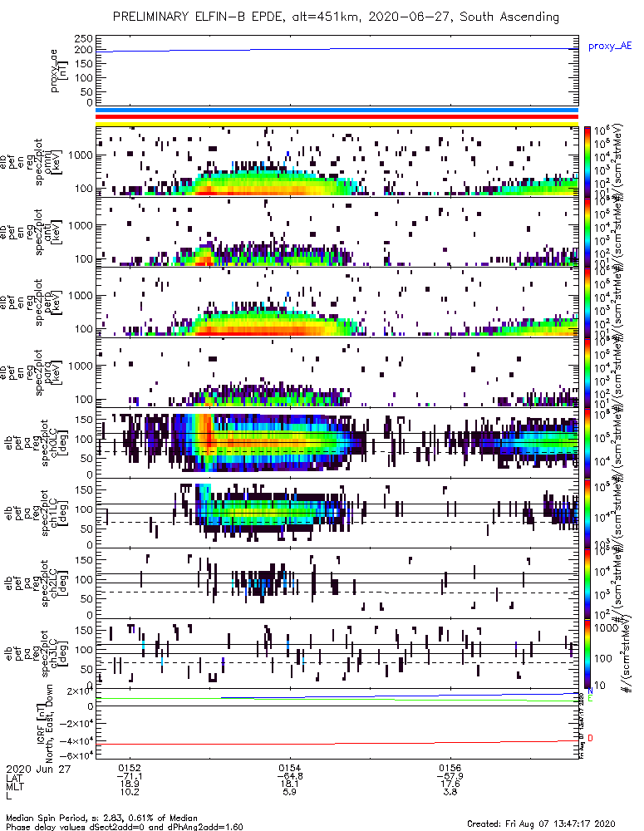The width and height of the screenshot is (644, 831).
Task: Click the color bar beside the ch1LC panel
Action: point(587,513)
